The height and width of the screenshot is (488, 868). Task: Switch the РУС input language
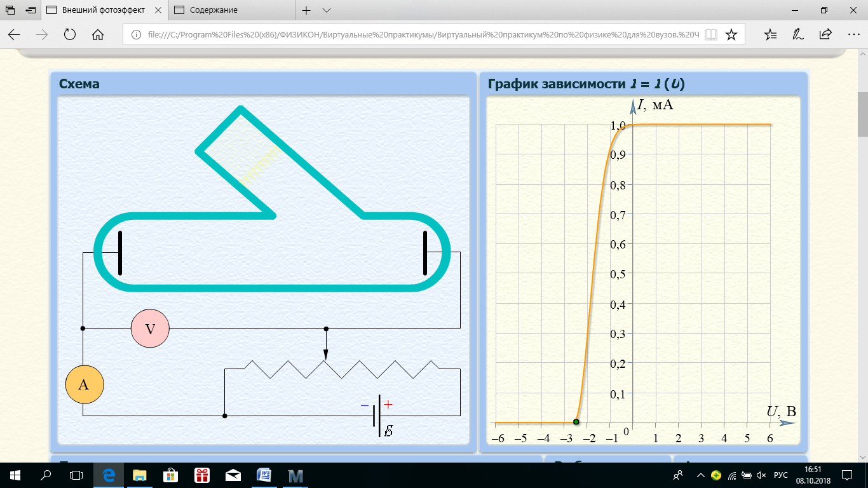[781, 475]
